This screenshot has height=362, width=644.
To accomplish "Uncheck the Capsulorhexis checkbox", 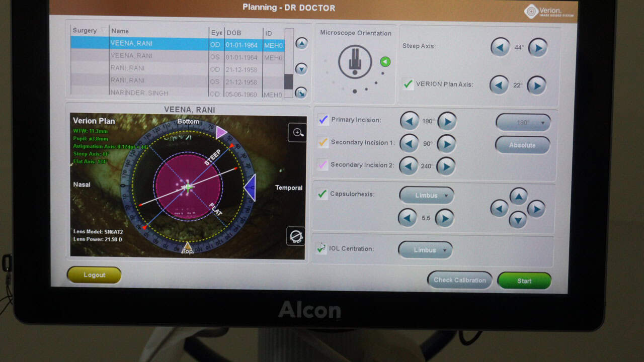I will tap(323, 194).
